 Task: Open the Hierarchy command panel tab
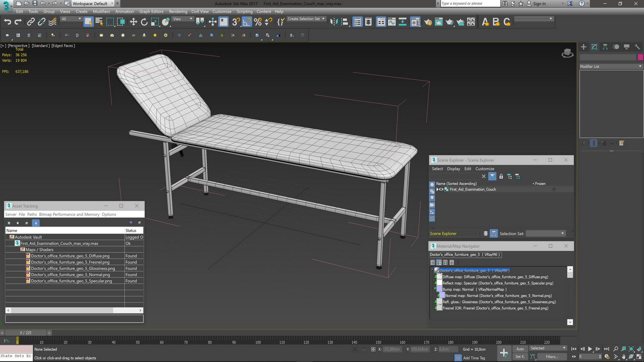pyautogui.click(x=605, y=47)
